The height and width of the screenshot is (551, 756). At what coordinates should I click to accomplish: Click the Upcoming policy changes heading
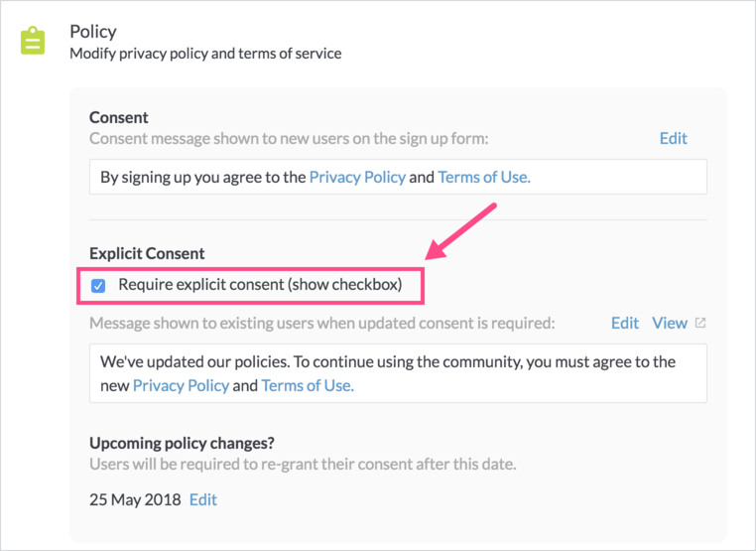tap(182, 443)
